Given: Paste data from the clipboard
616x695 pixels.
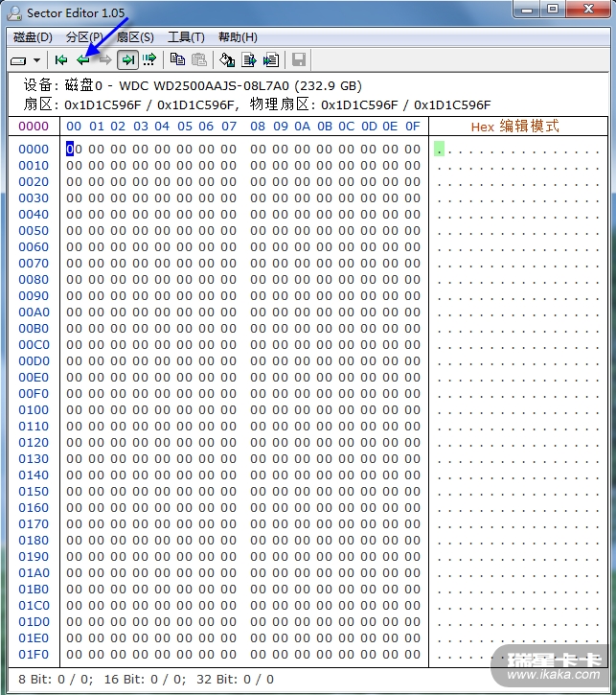Looking at the screenshot, I should pyautogui.click(x=198, y=60).
